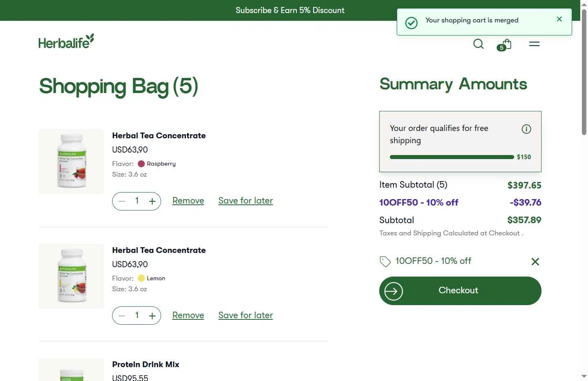Image resolution: width=588 pixels, height=381 pixels.
Task: Click the Lemon tea Size: 3.6 oz text
Action: pyautogui.click(x=129, y=289)
